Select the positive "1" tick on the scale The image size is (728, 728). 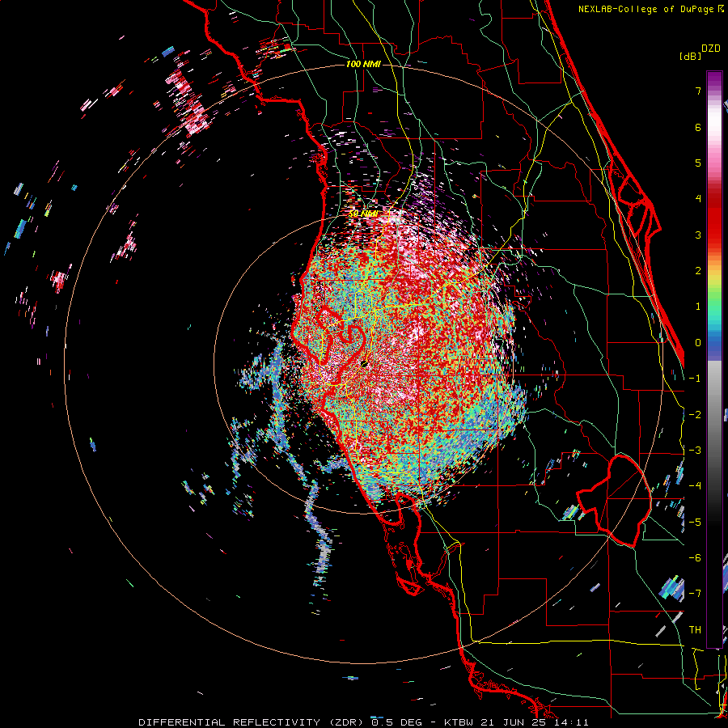[698, 307]
